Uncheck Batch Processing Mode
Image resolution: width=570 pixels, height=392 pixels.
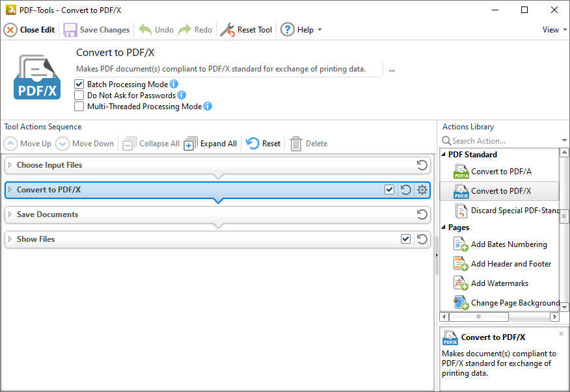point(79,85)
